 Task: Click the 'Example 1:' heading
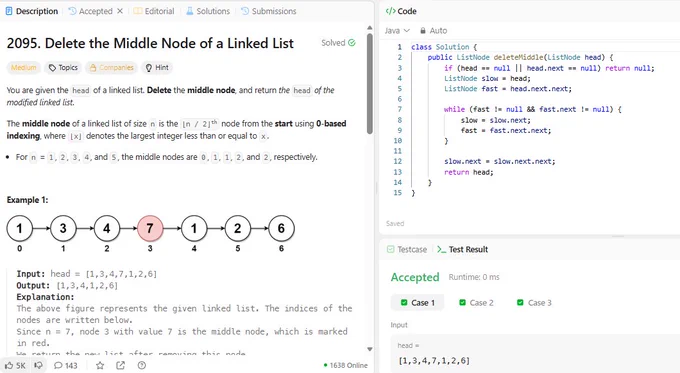27,200
